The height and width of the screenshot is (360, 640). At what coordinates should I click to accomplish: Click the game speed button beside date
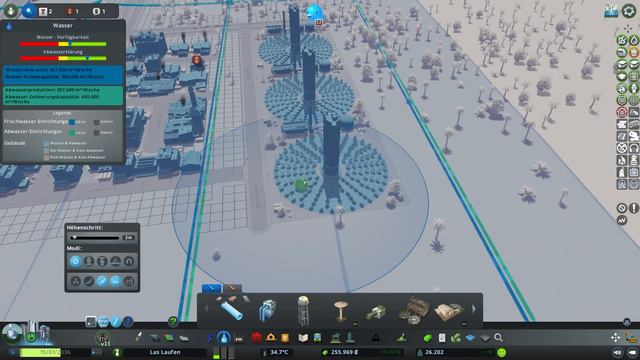(x=97, y=352)
